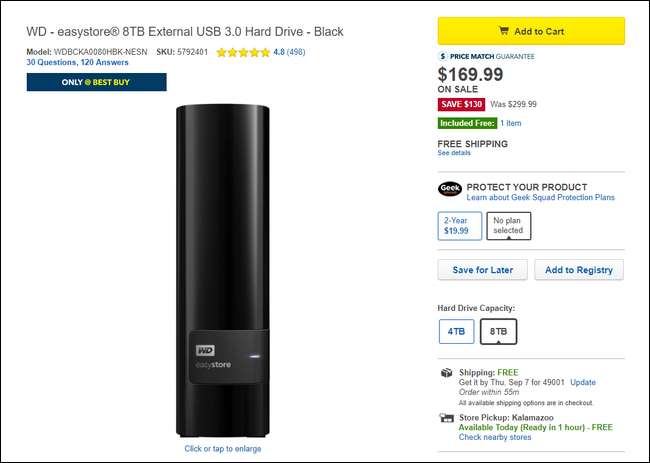The width and height of the screenshot is (650, 463).
Task: Choose the 4TB hard drive capacity
Action: tap(456, 331)
